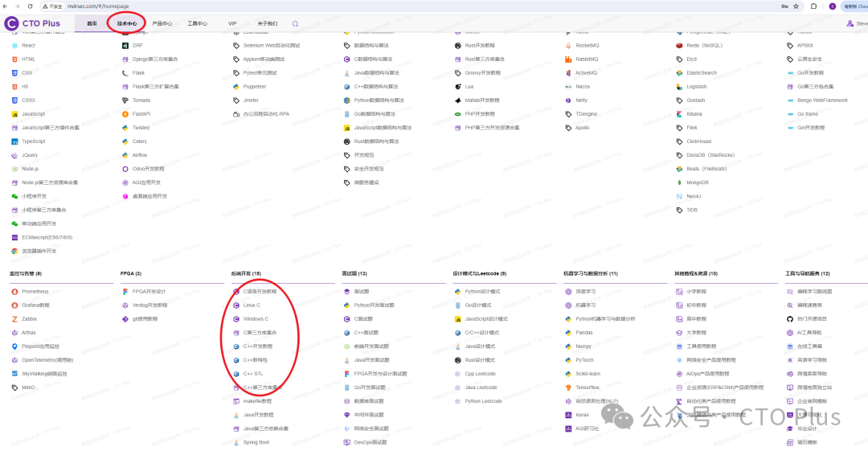Open the Matlab开发教程 link
Viewport: 868px width, 451px height.
click(x=482, y=100)
